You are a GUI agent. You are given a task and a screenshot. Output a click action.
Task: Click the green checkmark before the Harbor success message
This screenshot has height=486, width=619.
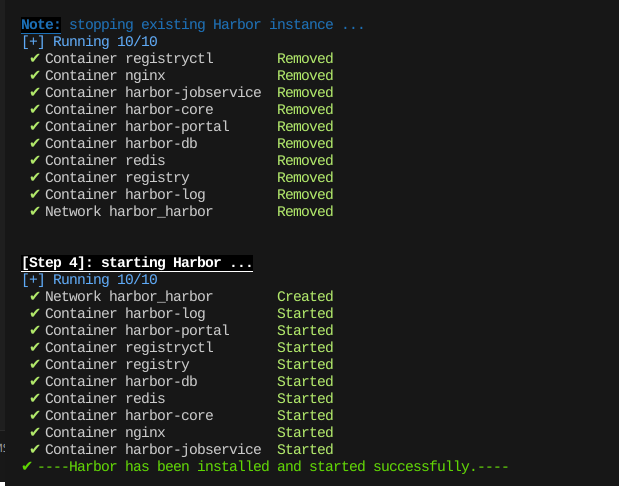[x=27, y=466]
